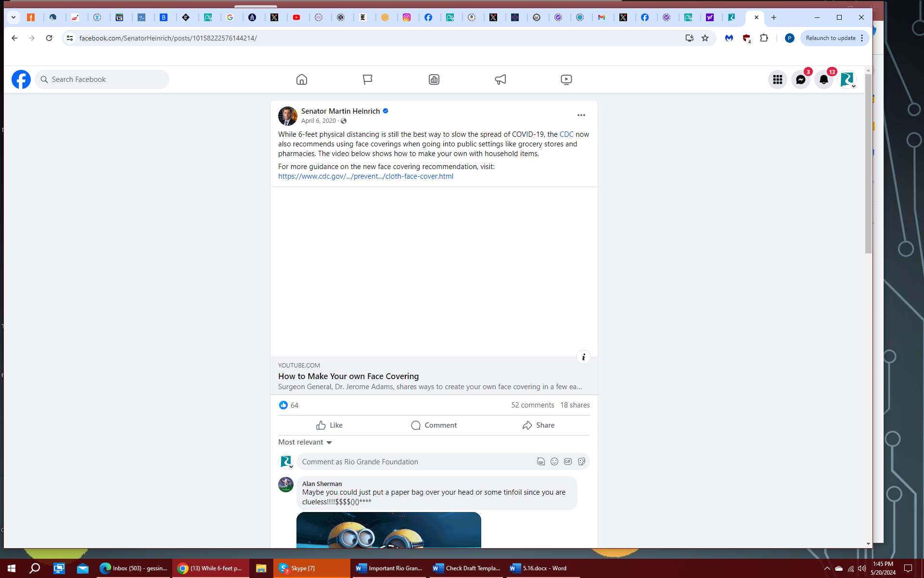Viewport: 924px width, 578px height.
Task: Open the notifications bell icon
Action: click(823, 79)
